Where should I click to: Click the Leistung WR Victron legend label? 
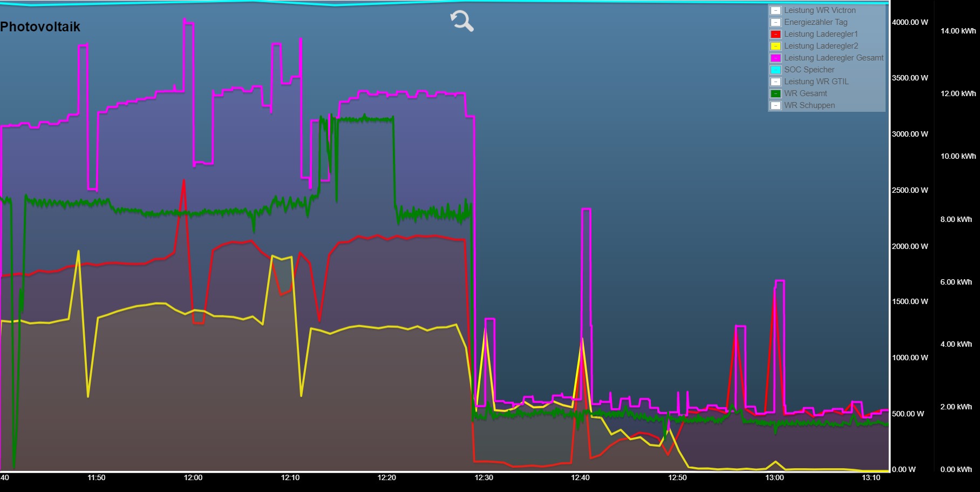(820, 10)
